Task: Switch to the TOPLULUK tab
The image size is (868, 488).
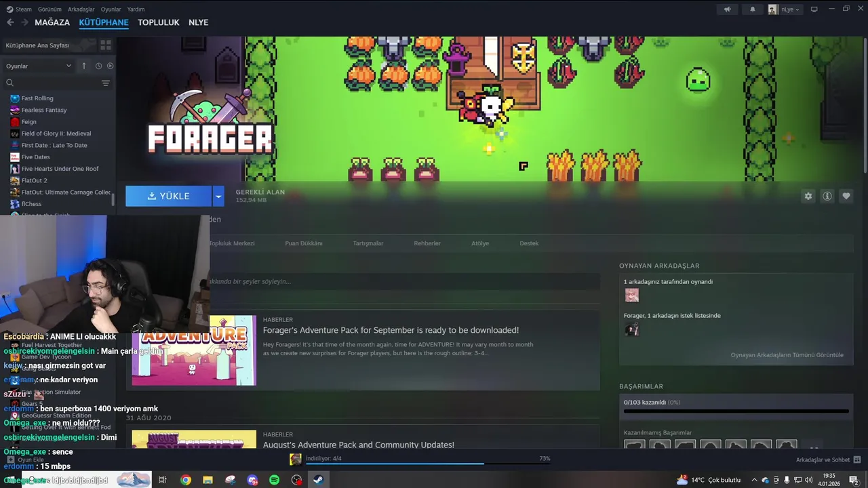Action: coord(159,22)
